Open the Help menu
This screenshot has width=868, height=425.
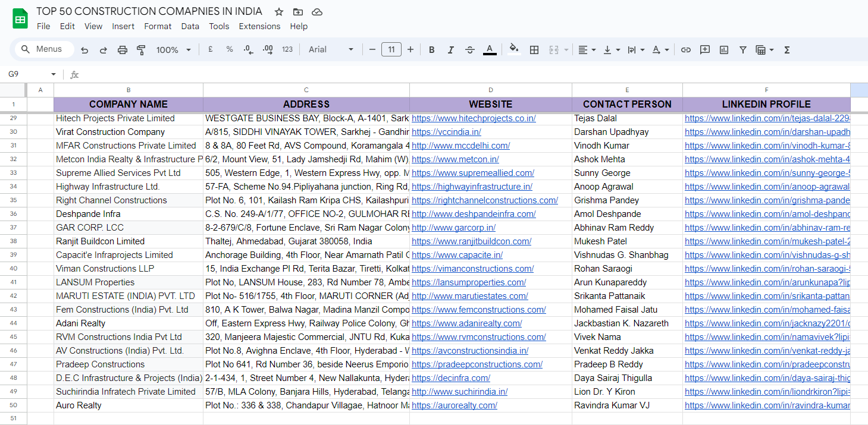(x=299, y=26)
